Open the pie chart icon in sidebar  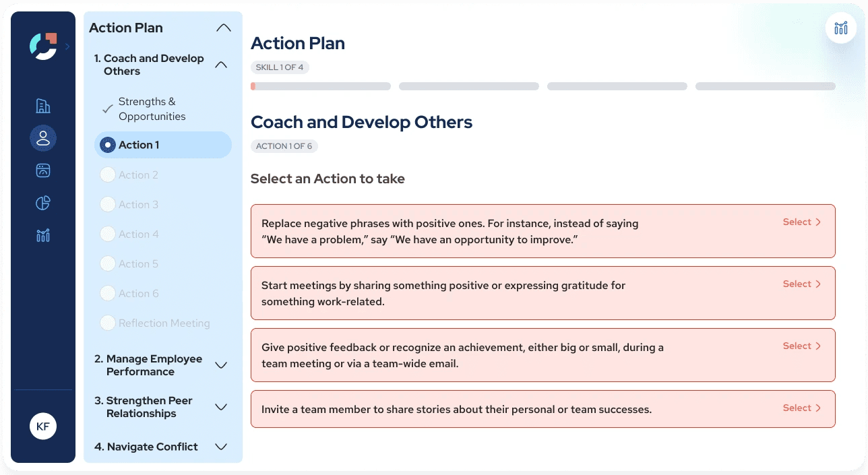click(x=43, y=203)
